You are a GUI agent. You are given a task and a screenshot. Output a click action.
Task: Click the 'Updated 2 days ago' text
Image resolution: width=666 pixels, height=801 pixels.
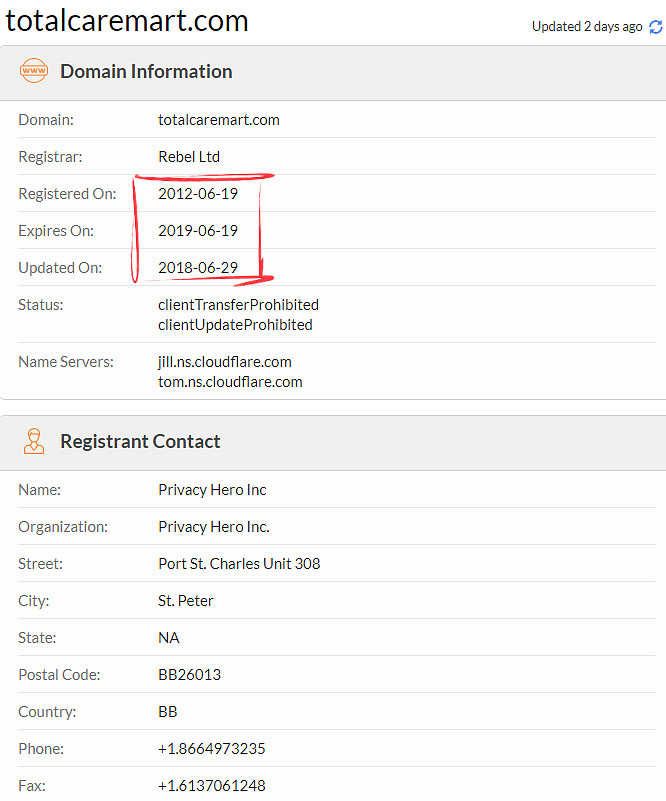click(587, 27)
